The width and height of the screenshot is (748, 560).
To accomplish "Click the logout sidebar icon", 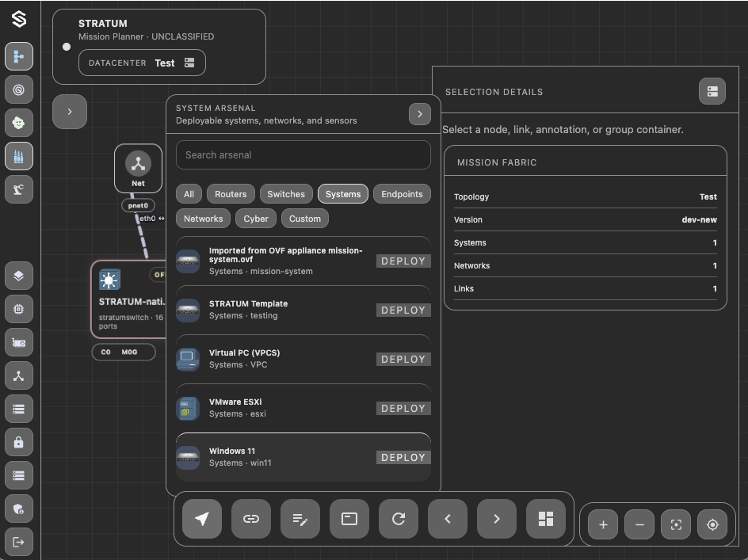I will coord(18,542).
